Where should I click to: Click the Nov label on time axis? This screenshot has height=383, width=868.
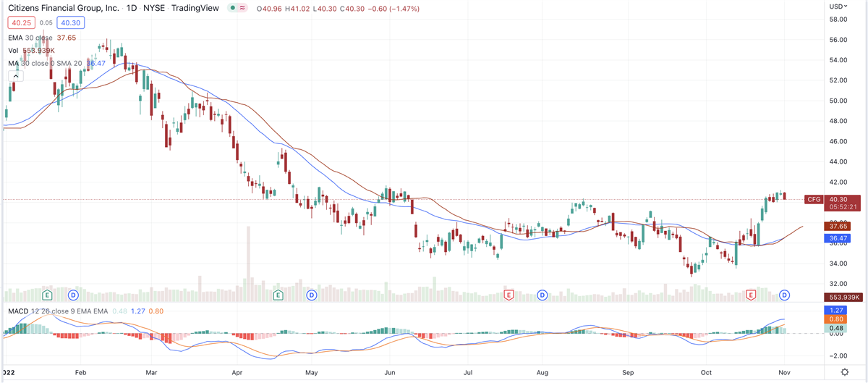click(785, 372)
